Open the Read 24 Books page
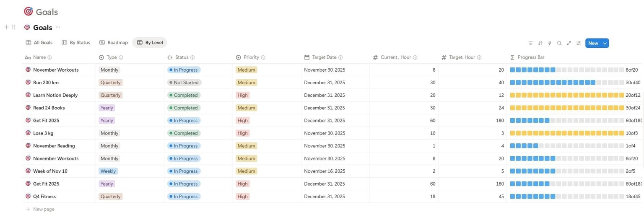644x220 pixels. coord(49,108)
